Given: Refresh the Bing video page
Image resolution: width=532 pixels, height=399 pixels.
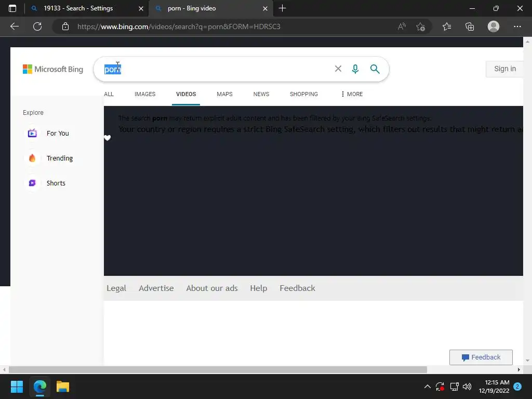Looking at the screenshot, I should pos(37,26).
